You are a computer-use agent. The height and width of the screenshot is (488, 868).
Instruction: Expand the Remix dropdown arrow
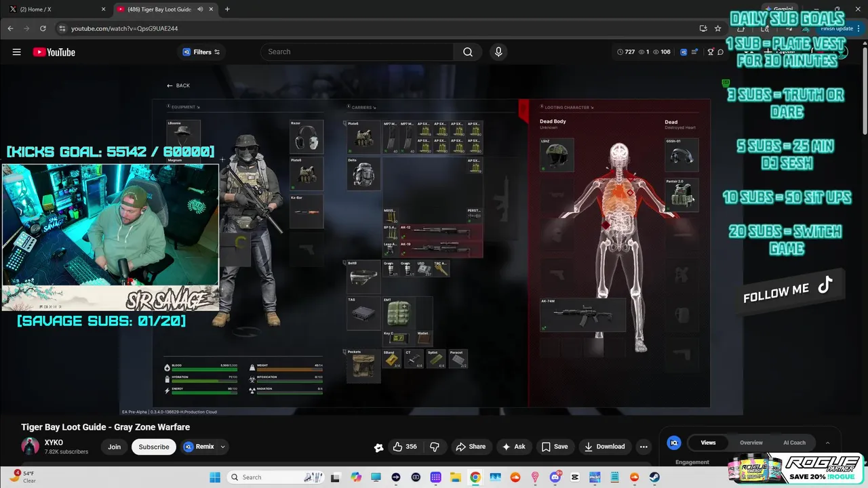tap(222, 447)
